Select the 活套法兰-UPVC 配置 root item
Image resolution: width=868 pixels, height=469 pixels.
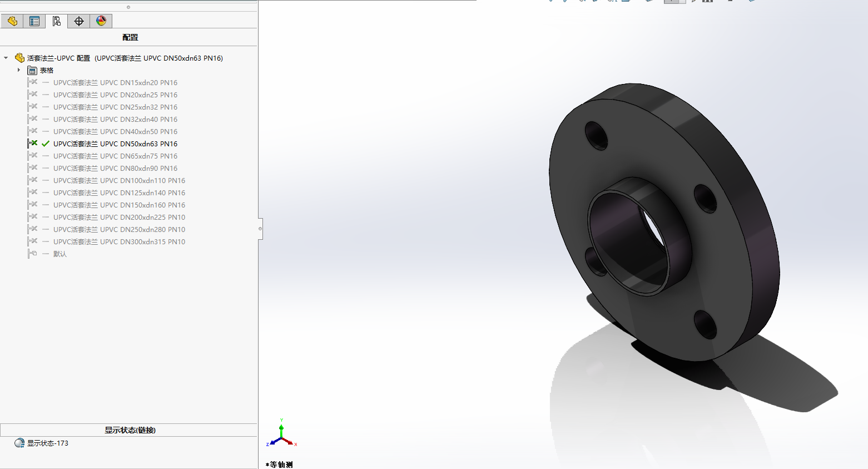tap(125, 58)
